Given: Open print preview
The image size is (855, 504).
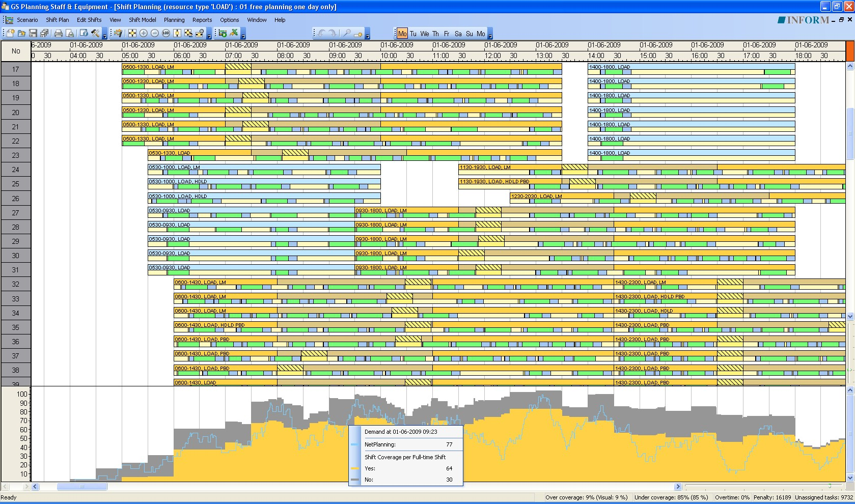Looking at the screenshot, I should (70, 34).
